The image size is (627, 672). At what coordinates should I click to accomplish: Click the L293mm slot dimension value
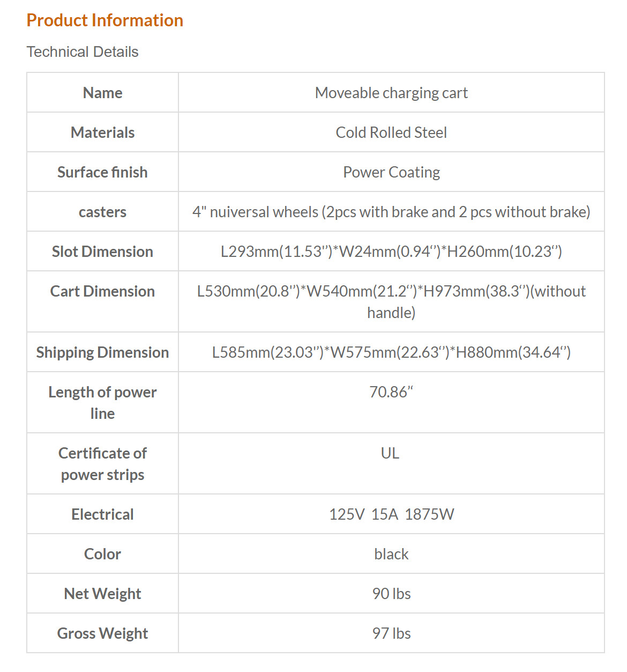coord(391,252)
